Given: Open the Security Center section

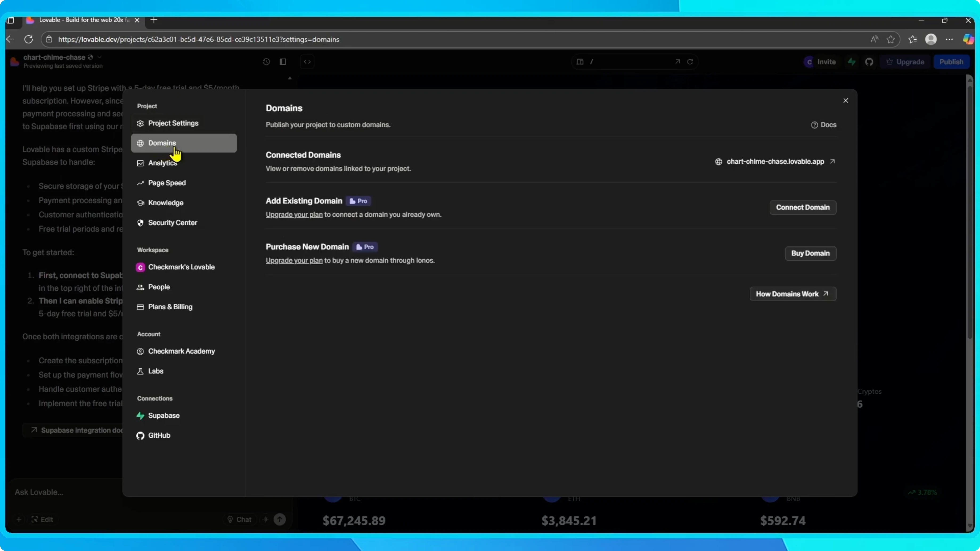Looking at the screenshot, I should pyautogui.click(x=184, y=223).
